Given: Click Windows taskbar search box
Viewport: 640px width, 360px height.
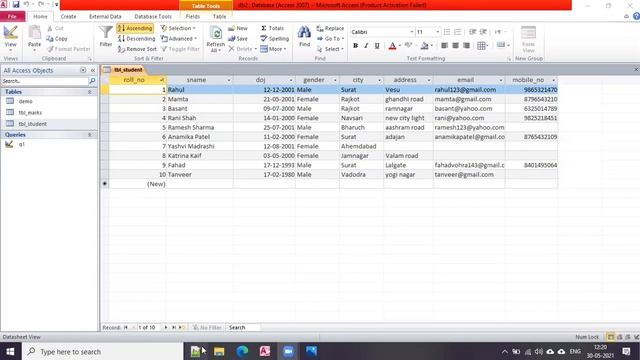Looking at the screenshot, I should 102,351.
